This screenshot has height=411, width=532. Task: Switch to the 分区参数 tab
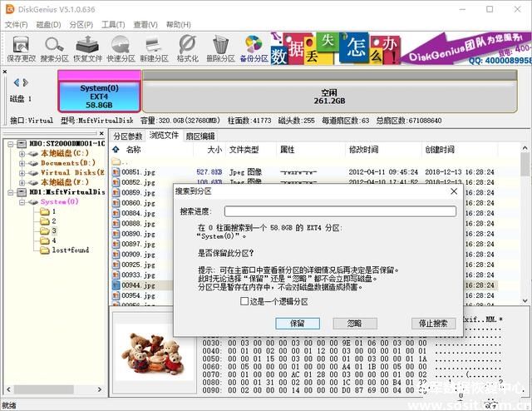(129, 136)
